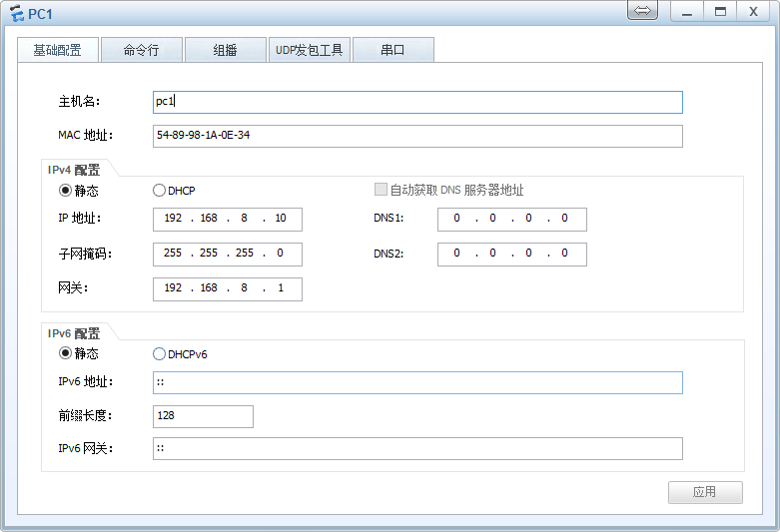Click the 前缀长度 field showing 128
Viewport: 780px width, 532px height.
[x=203, y=416]
